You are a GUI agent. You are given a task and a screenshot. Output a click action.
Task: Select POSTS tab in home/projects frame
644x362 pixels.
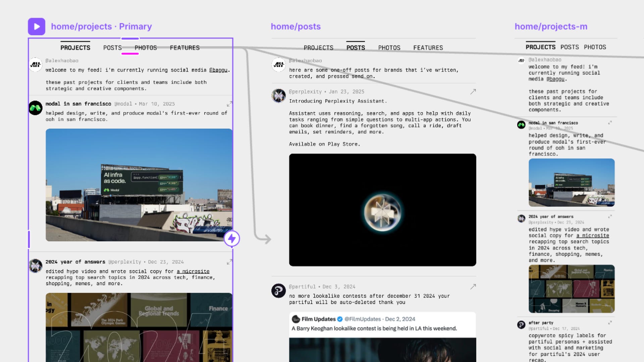coord(112,48)
